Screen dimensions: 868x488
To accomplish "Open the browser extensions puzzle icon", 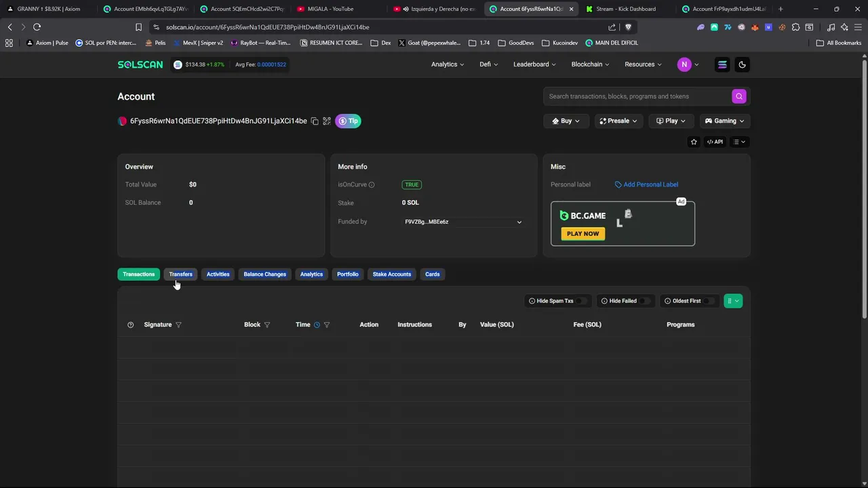I will click(x=795, y=27).
